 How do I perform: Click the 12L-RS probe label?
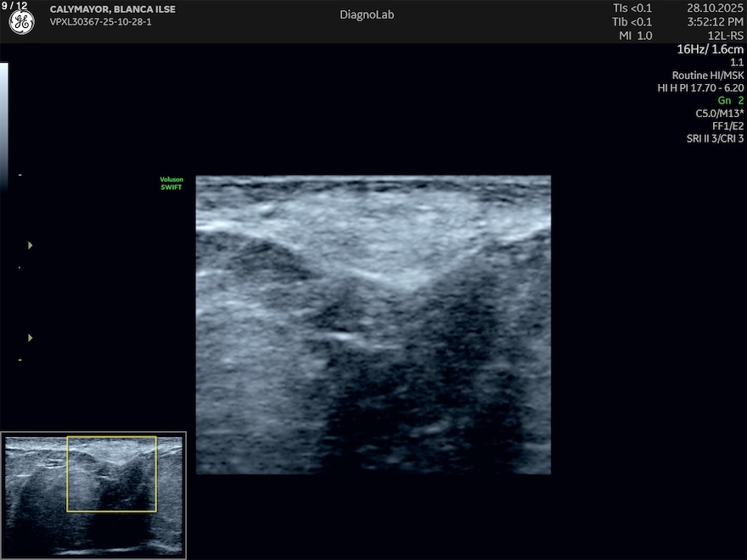click(724, 36)
